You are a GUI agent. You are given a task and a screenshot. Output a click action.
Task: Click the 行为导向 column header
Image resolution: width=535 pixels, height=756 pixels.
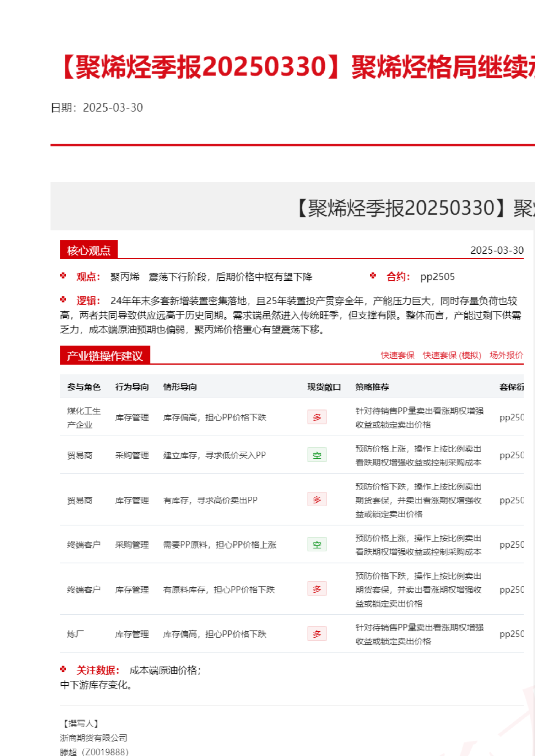132,387
